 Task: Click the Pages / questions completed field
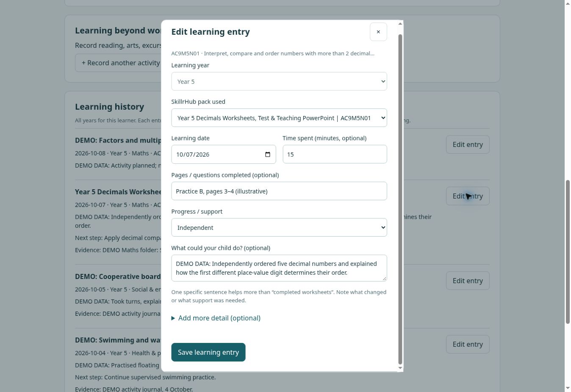(x=279, y=191)
